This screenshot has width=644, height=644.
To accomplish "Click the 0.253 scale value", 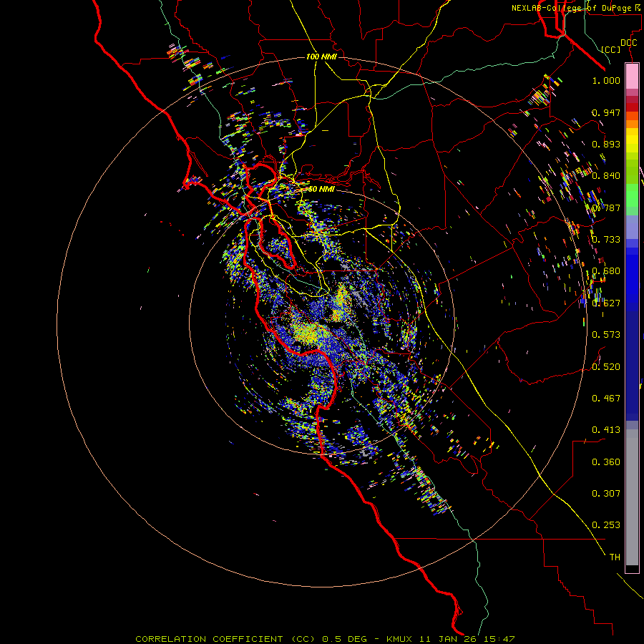I will pyautogui.click(x=606, y=525).
